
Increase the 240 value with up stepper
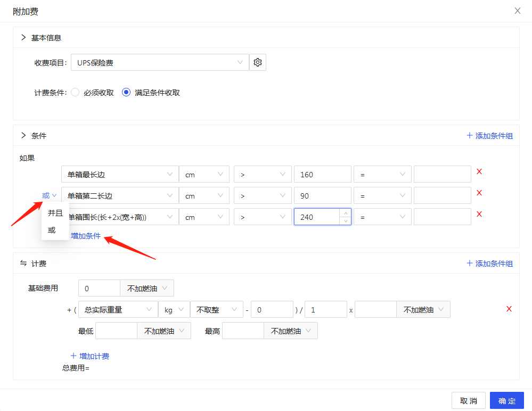coord(346,213)
